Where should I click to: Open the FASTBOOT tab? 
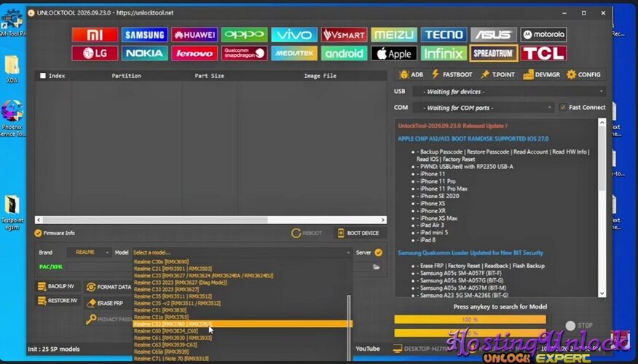point(452,75)
